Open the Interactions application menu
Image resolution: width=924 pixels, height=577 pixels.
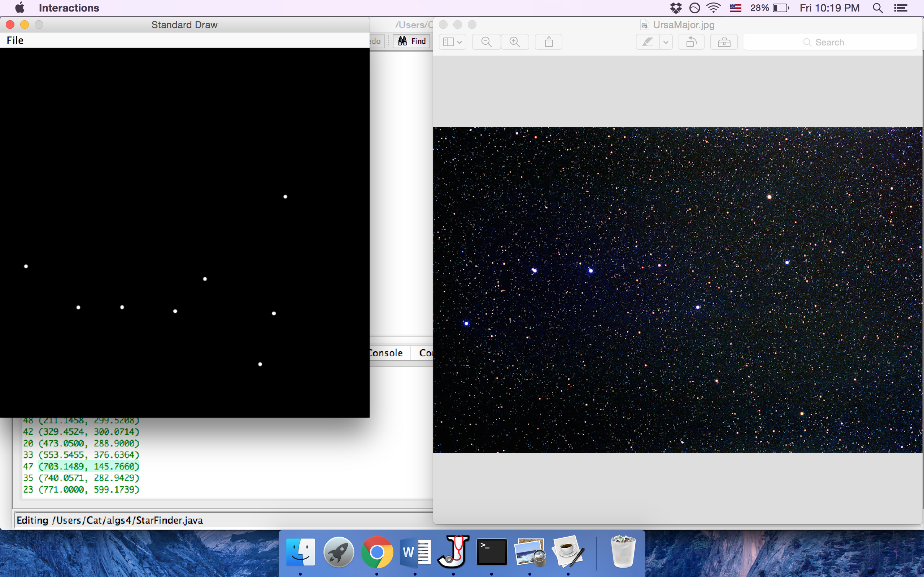[69, 8]
